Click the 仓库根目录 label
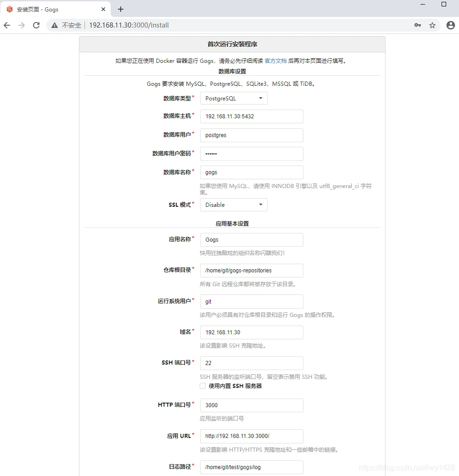Image resolution: width=459 pixels, height=476 pixels. pyautogui.click(x=177, y=270)
